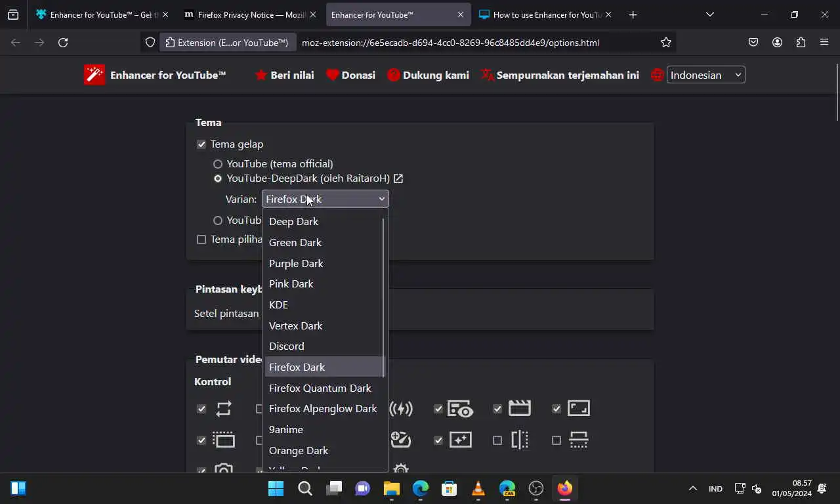Screen dimensions: 840x504
Task: Open the list all tabs chevron
Action: pyautogui.click(x=710, y=14)
